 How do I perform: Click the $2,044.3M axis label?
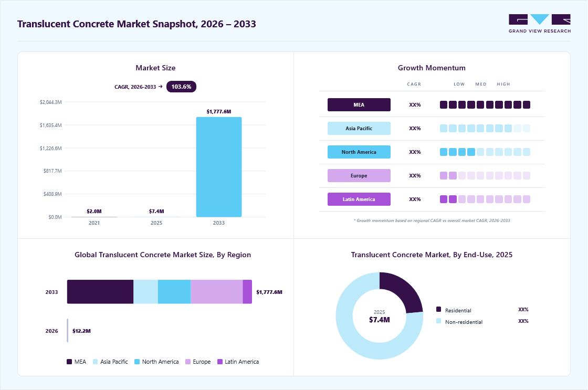click(50, 102)
